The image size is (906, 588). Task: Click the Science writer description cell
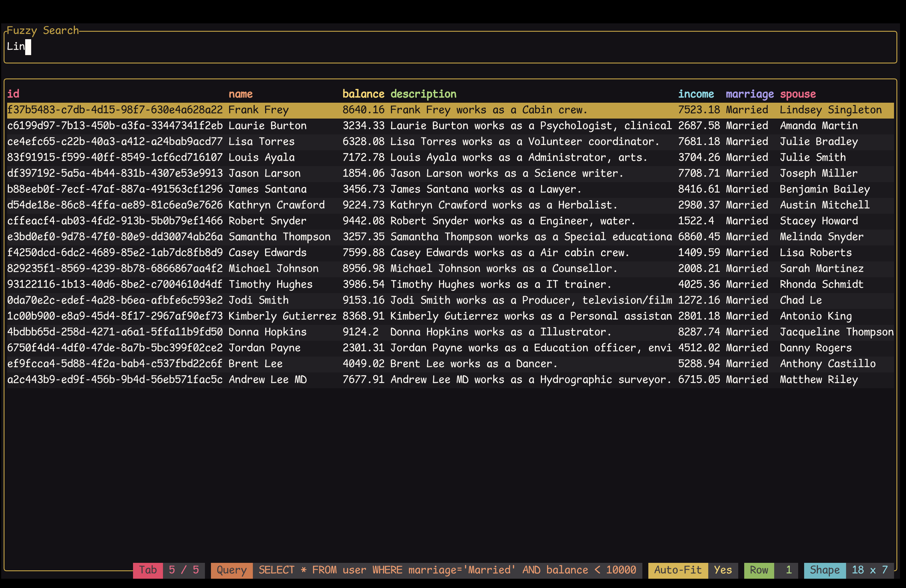507,173
